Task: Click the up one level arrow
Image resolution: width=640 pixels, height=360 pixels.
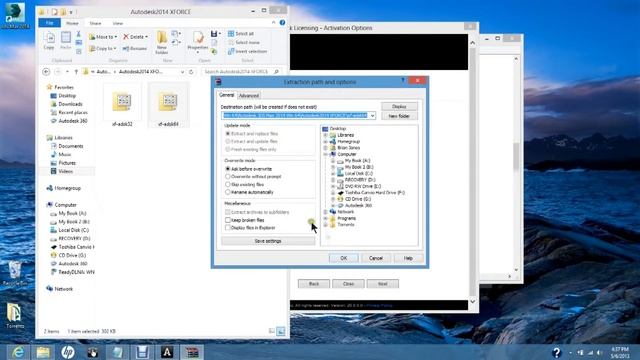Action: (76, 72)
